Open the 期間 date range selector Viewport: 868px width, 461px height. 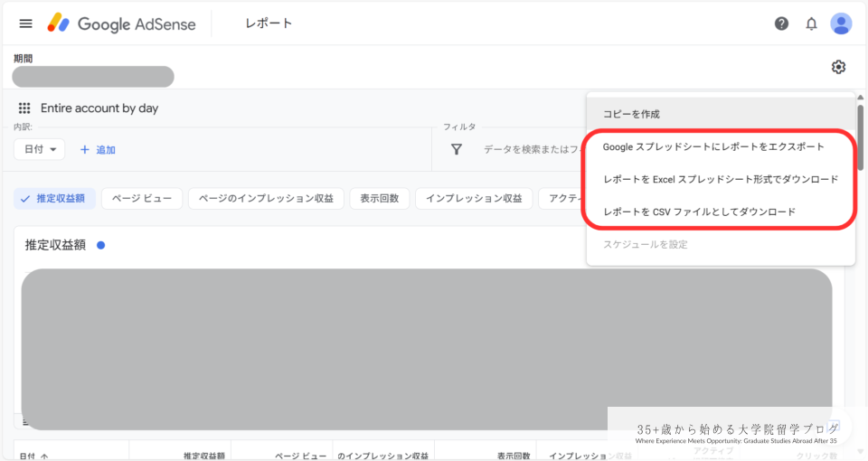point(92,77)
